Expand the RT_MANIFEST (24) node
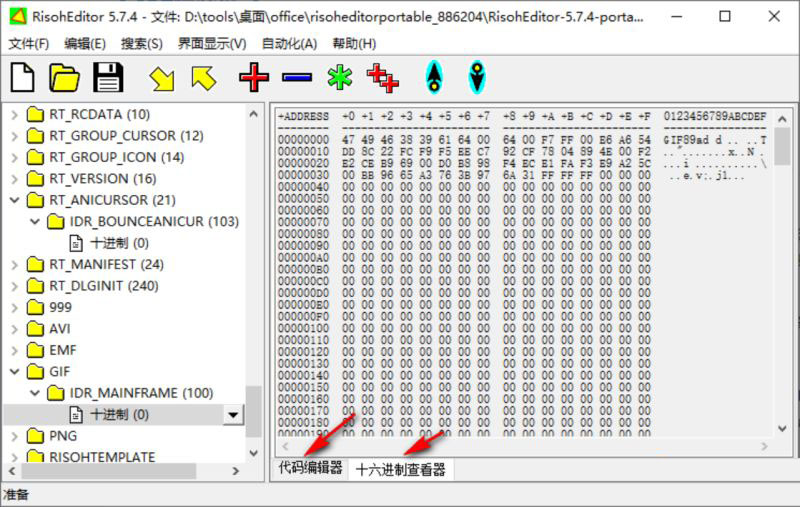 (15, 265)
